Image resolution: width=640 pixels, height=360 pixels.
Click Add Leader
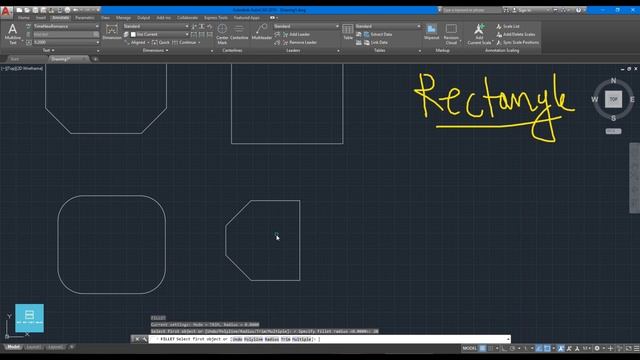pyautogui.click(x=296, y=34)
